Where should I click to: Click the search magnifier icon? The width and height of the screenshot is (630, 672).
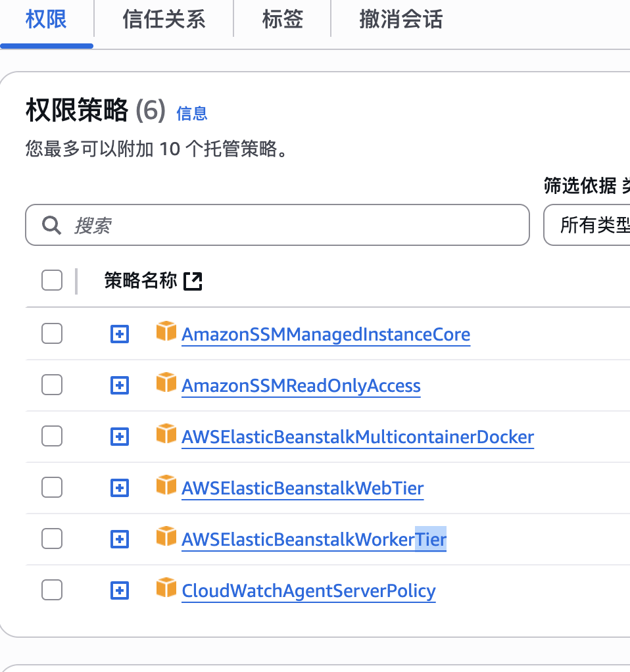point(51,225)
